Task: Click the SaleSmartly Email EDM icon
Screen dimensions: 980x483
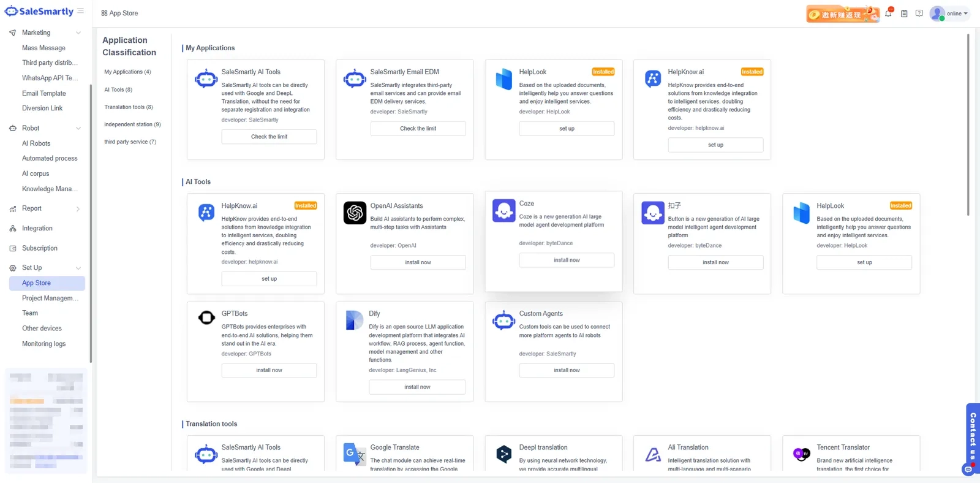Action: [x=355, y=78]
